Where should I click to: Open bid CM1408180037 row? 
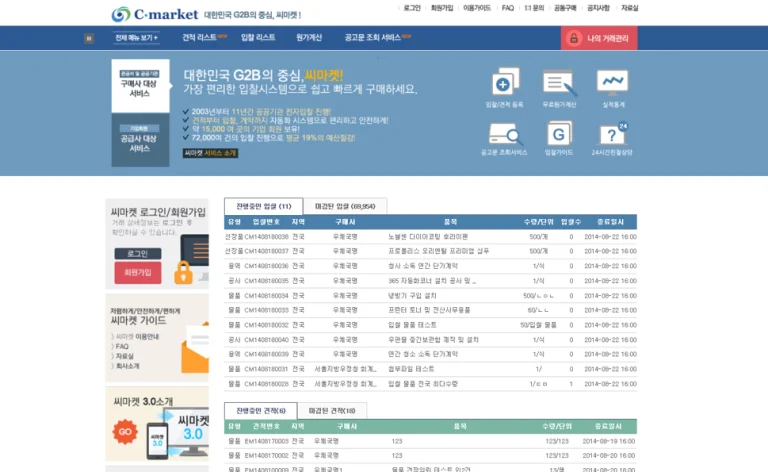click(x=431, y=251)
